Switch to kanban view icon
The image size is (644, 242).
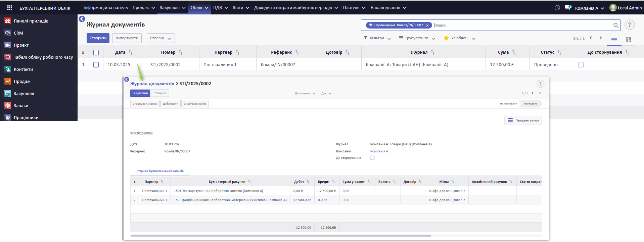click(628, 40)
